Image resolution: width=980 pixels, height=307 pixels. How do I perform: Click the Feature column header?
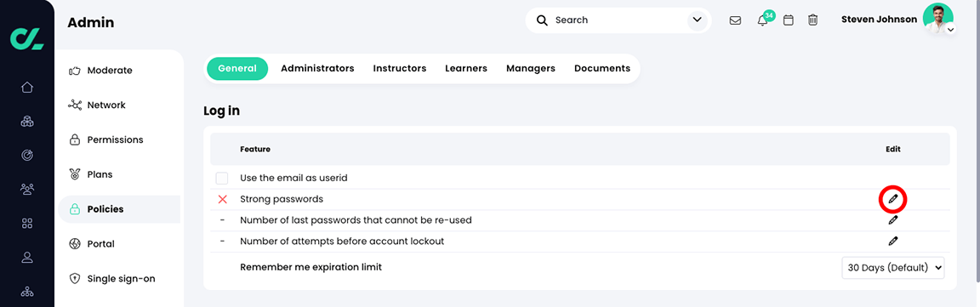(255, 150)
